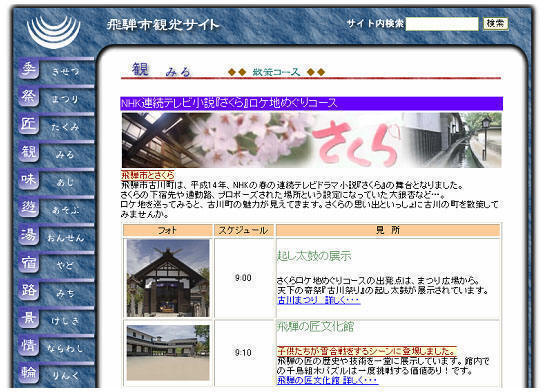Click the フォト column header

pyautogui.click(x=168, y=230)
